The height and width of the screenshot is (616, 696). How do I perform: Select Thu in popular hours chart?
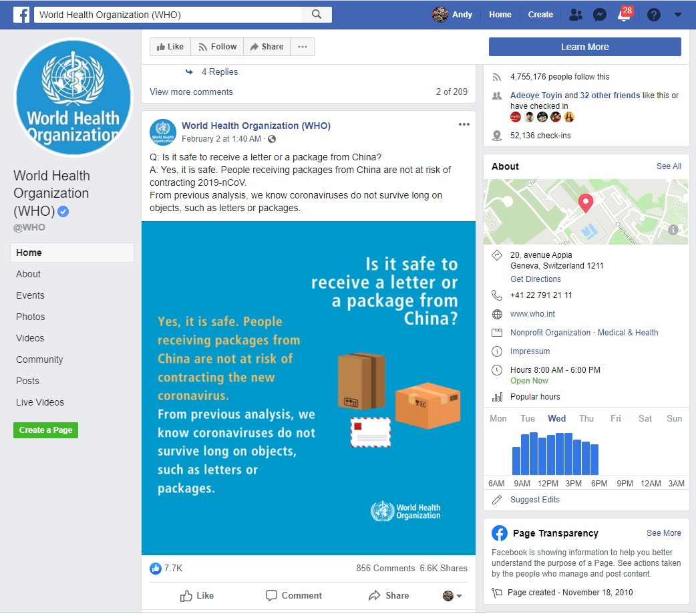(x=586, y=418)
